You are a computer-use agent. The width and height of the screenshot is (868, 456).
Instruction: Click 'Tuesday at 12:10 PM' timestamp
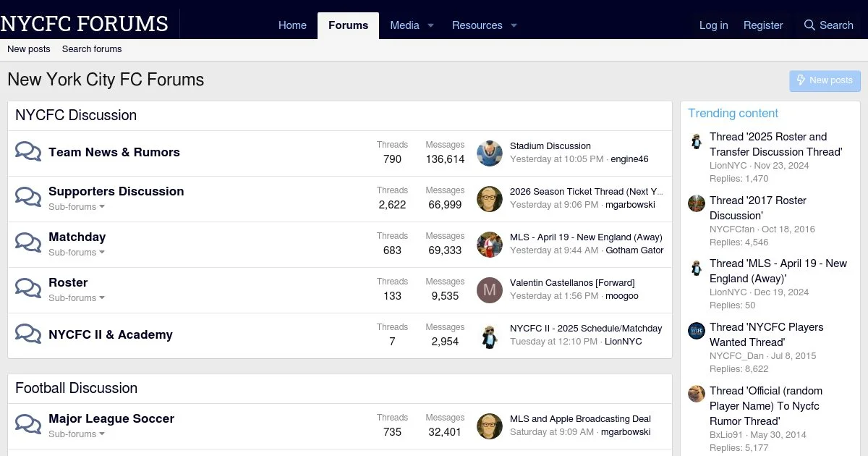coord(553,342)
